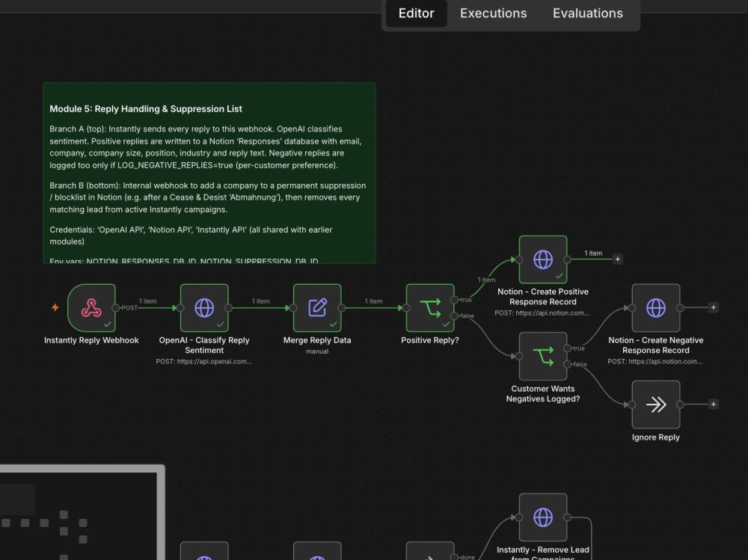Click the POST subtitle under Notion Positive Record
748x560 pixels.
(542, 313)
